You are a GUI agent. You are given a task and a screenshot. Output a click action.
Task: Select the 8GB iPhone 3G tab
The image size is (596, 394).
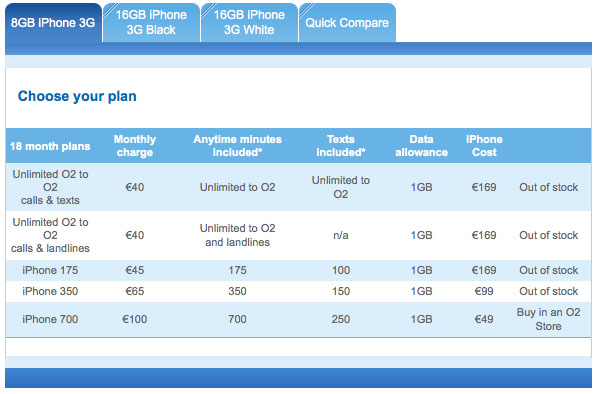point(53,23)
